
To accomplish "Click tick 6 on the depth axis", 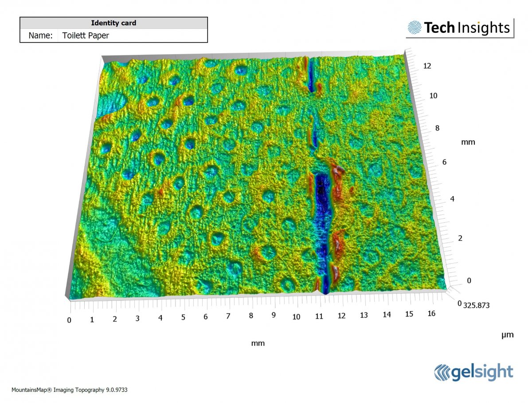I will click(x=444, y=162).
